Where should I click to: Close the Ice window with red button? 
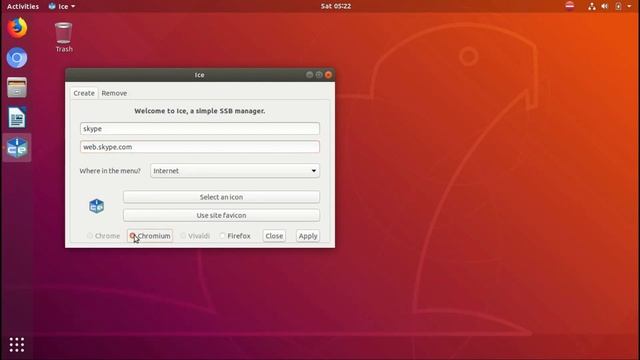pos(328,75)
